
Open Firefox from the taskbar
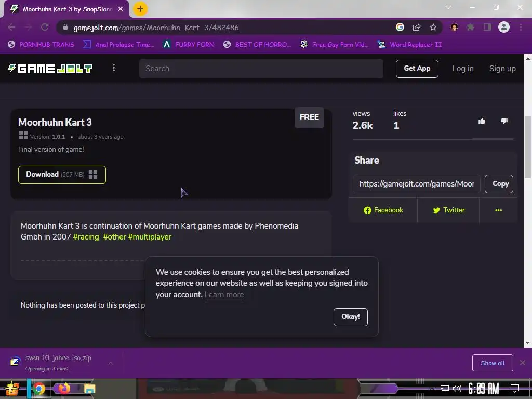tap(64, 388)
